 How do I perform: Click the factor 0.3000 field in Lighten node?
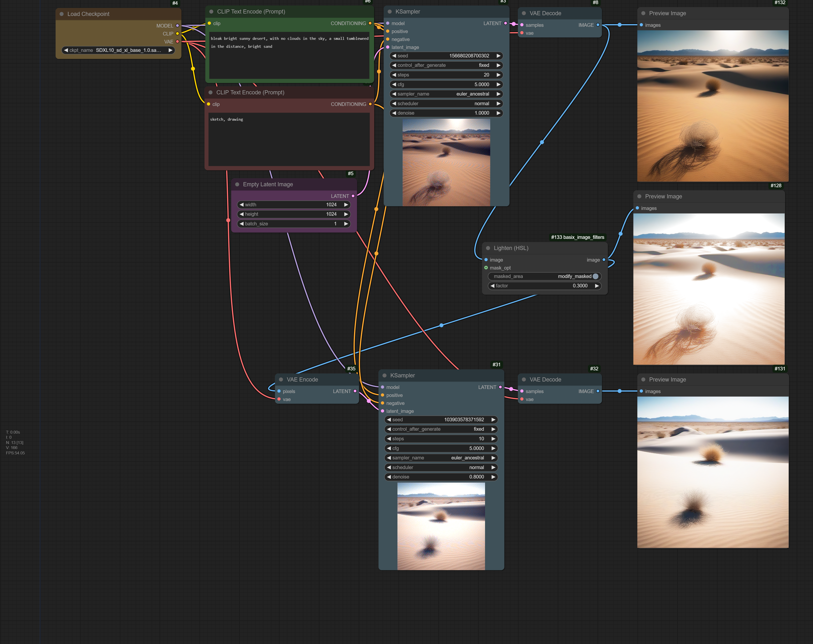coord(544,286)
